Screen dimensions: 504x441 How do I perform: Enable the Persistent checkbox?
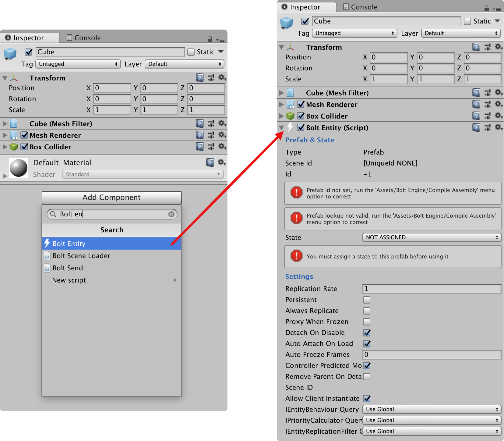tap(367, 300)
